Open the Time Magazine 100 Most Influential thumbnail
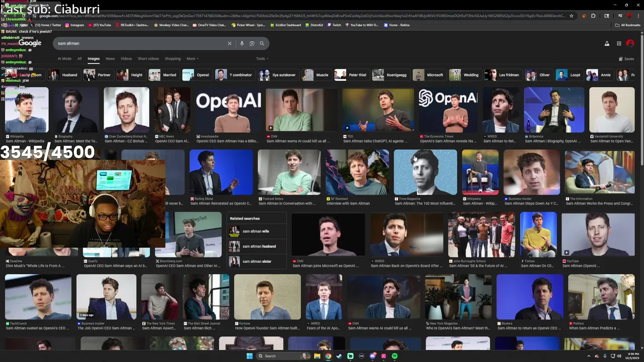The width and height of the screenshot is (644, 362). click(425, 172)
